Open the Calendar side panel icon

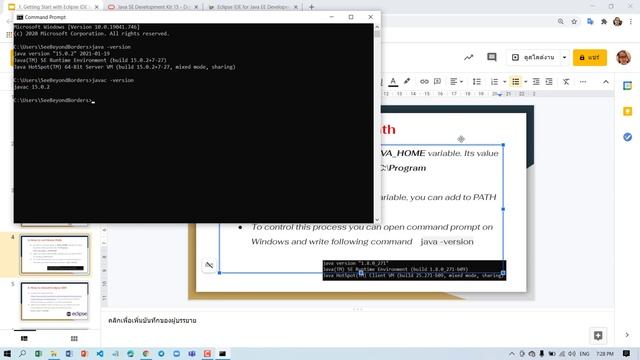627,86
